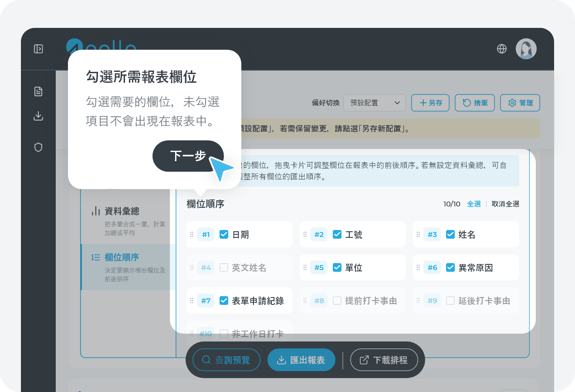Click the 下一步 button in the tooltip
Screen dimensions: 575x392
coord(188,156)
